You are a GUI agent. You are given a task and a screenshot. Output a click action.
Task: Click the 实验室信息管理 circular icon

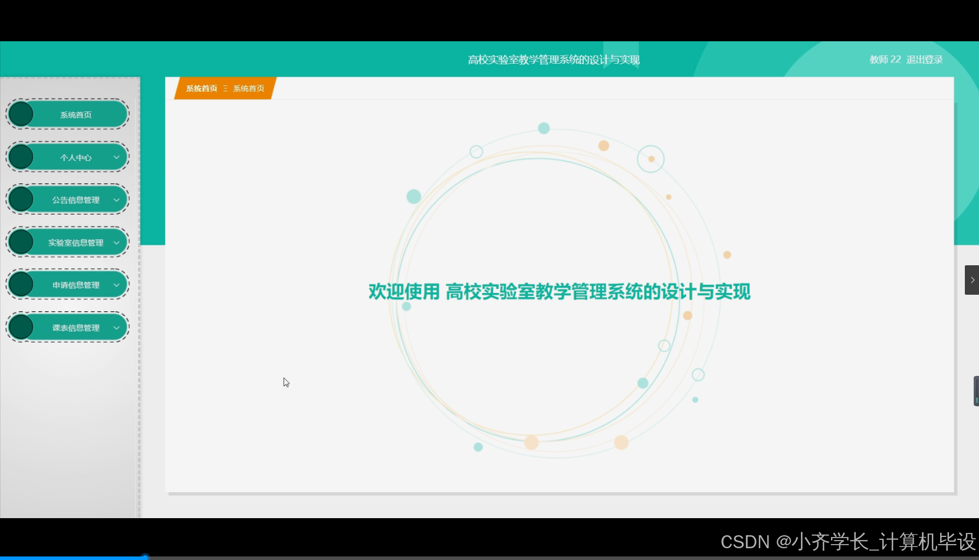[x=21, y=242]
